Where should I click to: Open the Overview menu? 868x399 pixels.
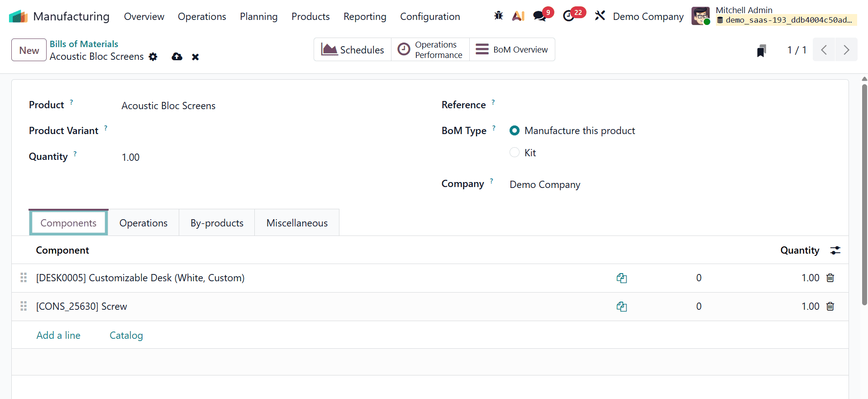tap(144, 16)
